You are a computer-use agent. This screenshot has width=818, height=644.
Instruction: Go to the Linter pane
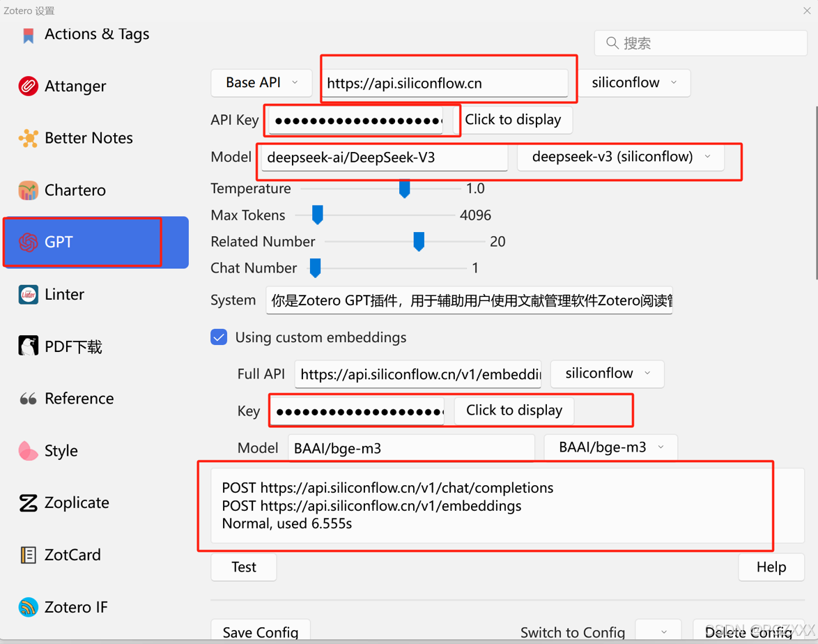pos(96,294)
